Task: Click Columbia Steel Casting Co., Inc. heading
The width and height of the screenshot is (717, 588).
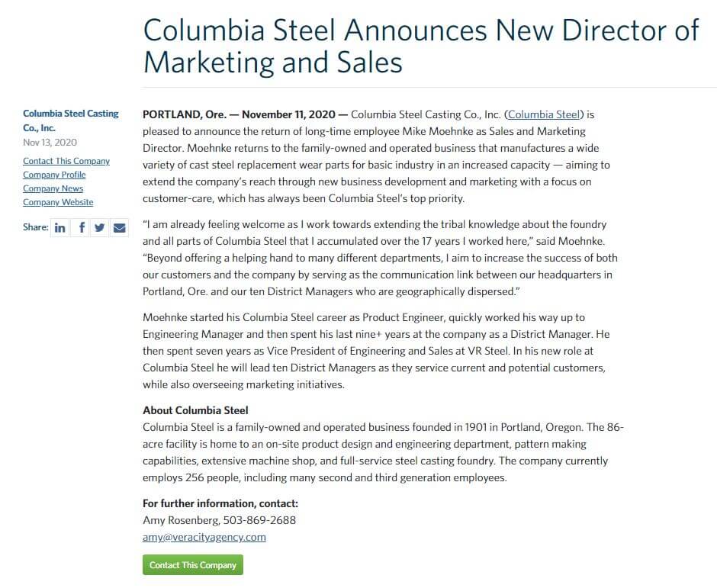Action: [x=70, y=120]
